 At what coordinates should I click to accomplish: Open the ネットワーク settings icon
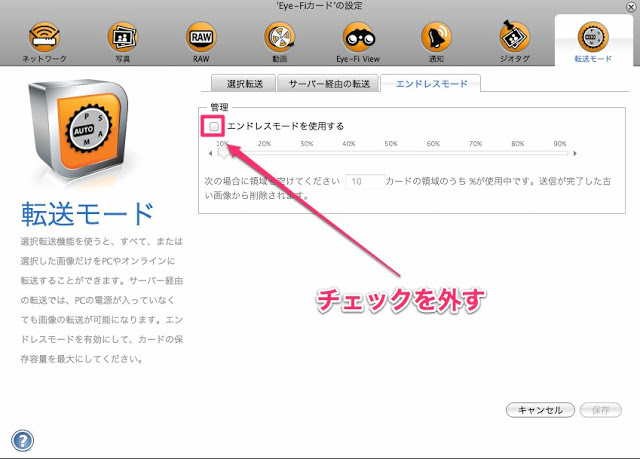click(44, 38)
